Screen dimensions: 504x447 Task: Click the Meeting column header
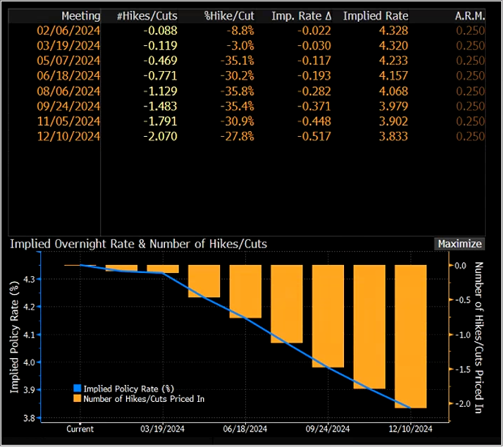point(80,16)
